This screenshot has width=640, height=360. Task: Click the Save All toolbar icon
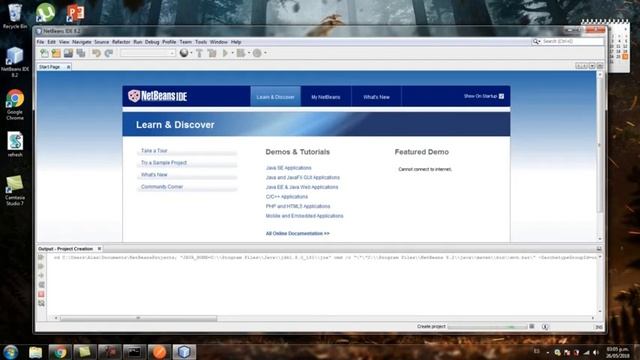81,53
